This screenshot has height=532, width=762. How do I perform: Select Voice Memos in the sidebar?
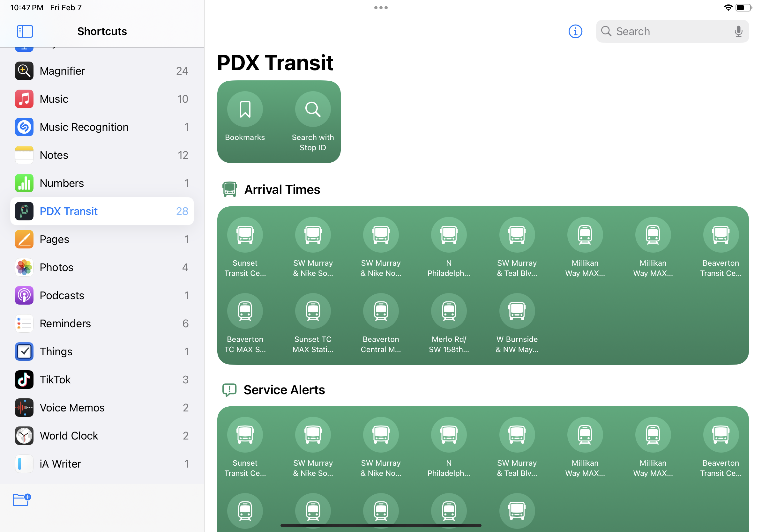coord(102,408)
